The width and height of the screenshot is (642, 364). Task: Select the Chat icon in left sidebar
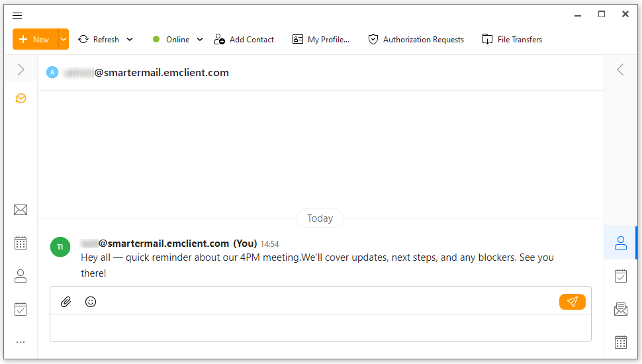tap(21, 99)
